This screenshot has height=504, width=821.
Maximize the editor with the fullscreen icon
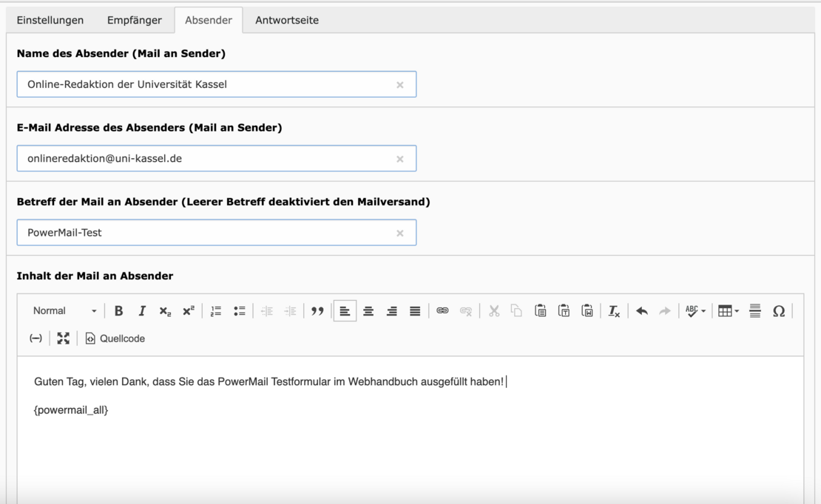pos(64,338)
